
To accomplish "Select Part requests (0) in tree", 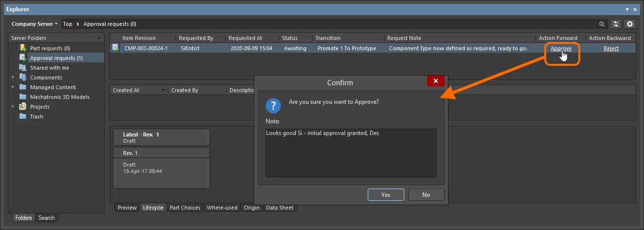I will (x=50, y=48).
